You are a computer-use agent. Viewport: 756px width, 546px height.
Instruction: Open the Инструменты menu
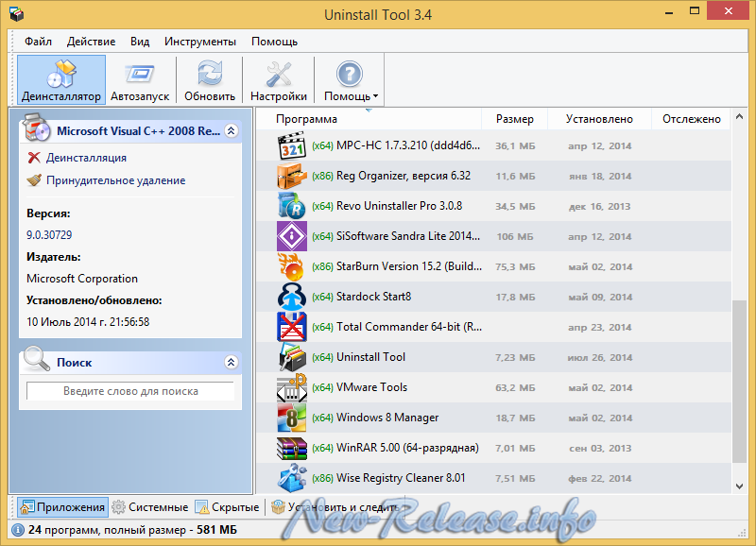point(200,42)
